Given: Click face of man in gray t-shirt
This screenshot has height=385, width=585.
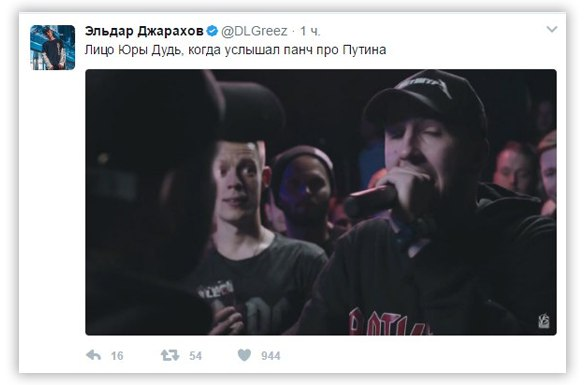Looking at the screenshot, I should 238,179.
